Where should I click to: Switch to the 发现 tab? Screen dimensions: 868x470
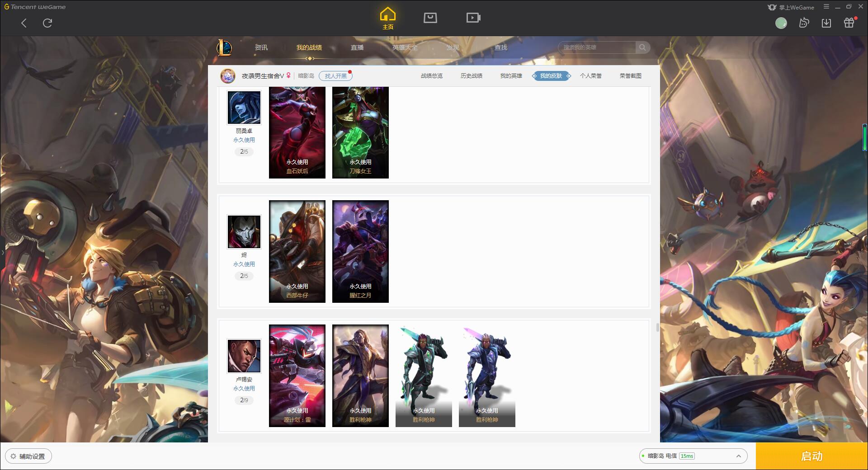(453, 47)
